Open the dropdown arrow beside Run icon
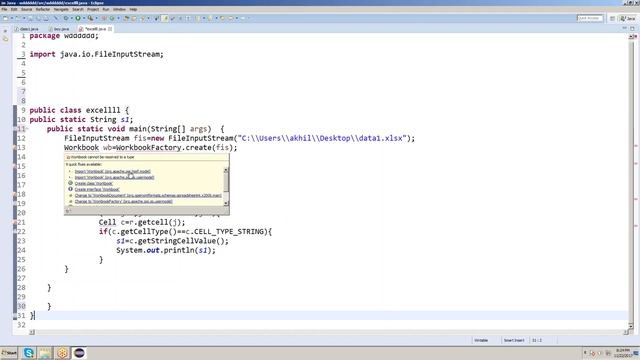The width and height of the screenshot is (640, 360). point(83,18)
